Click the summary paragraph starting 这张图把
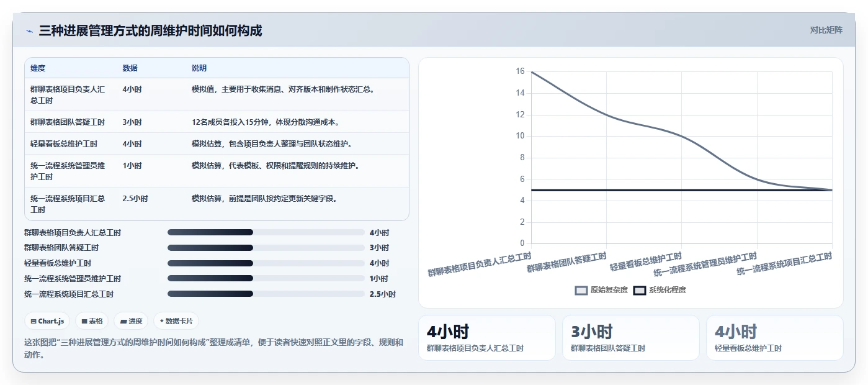 click(214, 348)
